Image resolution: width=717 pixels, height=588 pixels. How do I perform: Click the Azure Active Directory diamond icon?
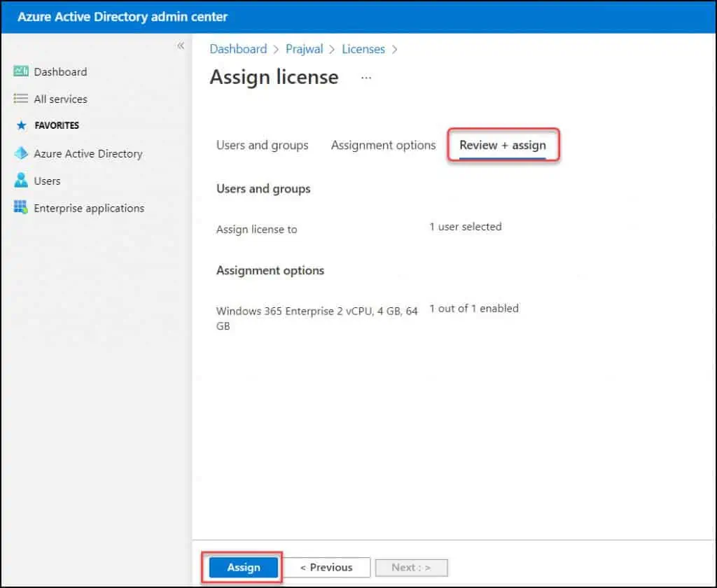[21, 153]
